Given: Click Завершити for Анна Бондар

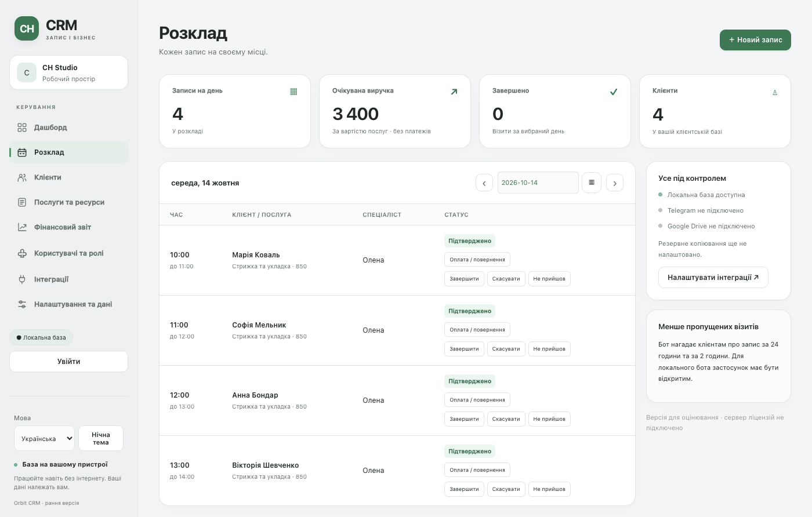Looking at the screenshot, I should click(464, 419).
